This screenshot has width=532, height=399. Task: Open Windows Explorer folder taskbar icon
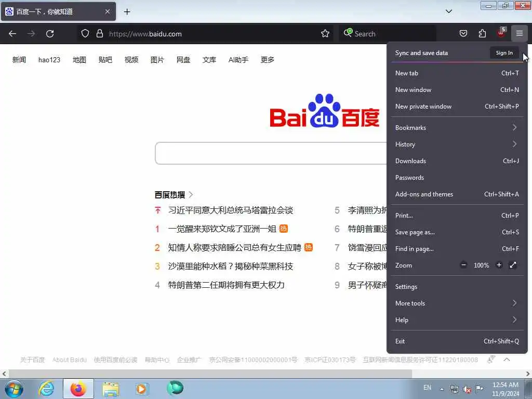[111, 389]
